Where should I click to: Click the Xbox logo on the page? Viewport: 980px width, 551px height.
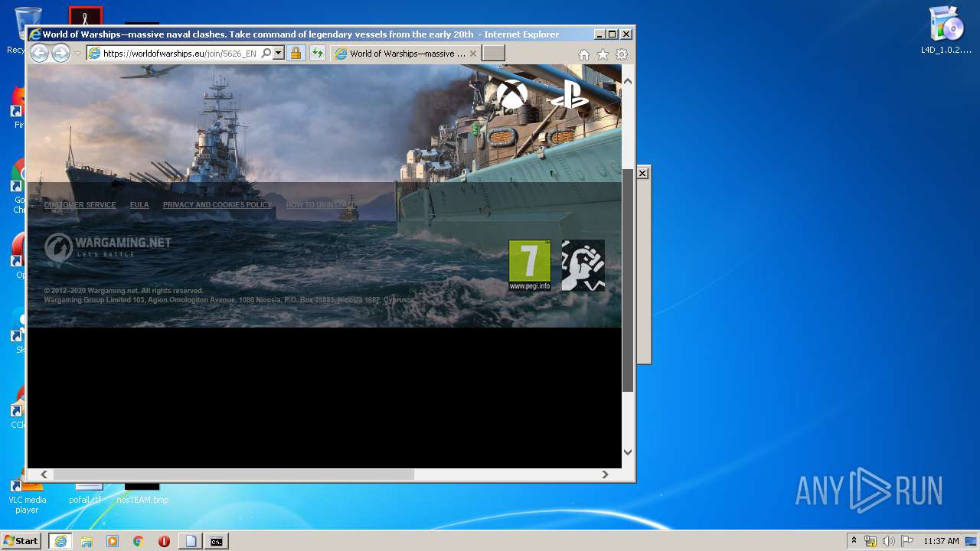[512, 94]
